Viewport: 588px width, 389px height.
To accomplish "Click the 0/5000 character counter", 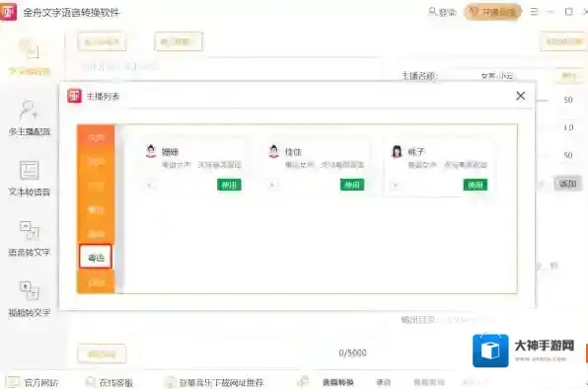I will tap(352, 352).
